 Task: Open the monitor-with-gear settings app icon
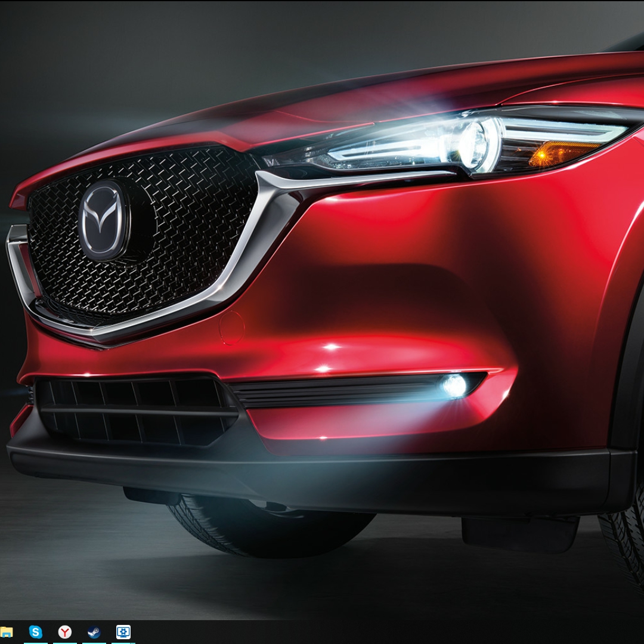[123, 632]
